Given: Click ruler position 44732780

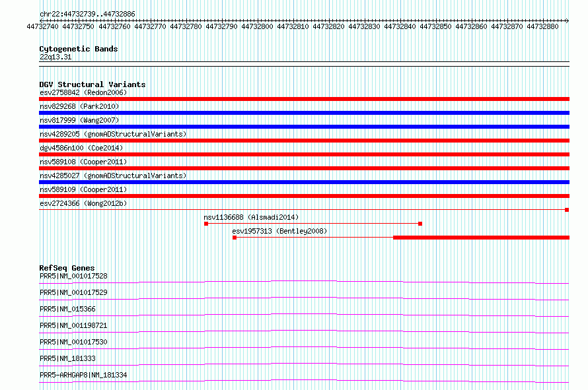Looking at the screenshot, I should pos(186,26).
